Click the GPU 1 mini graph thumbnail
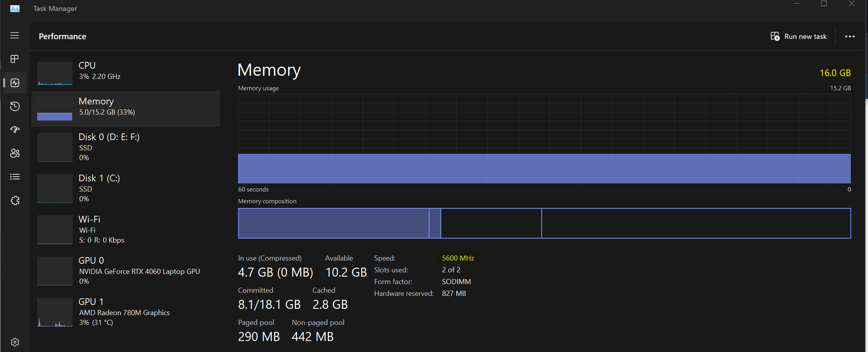This screenshot has width=868, height=352. [55, 312]
